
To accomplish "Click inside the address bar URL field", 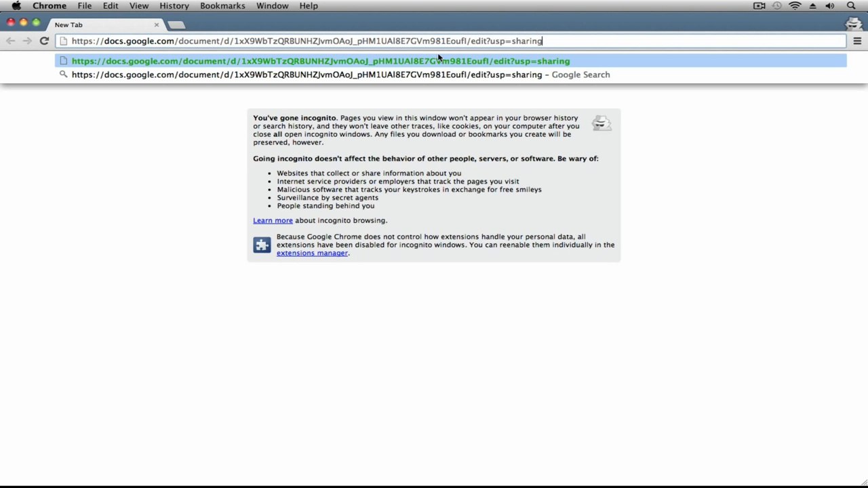I will pos(451,41).
